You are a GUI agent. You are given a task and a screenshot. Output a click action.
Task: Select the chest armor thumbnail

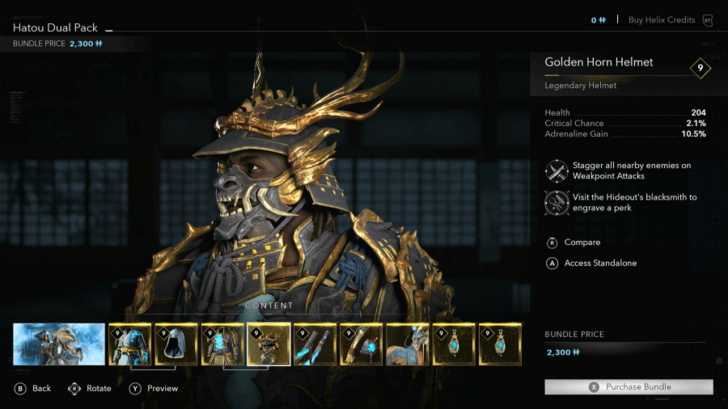[x=222, y=344]
